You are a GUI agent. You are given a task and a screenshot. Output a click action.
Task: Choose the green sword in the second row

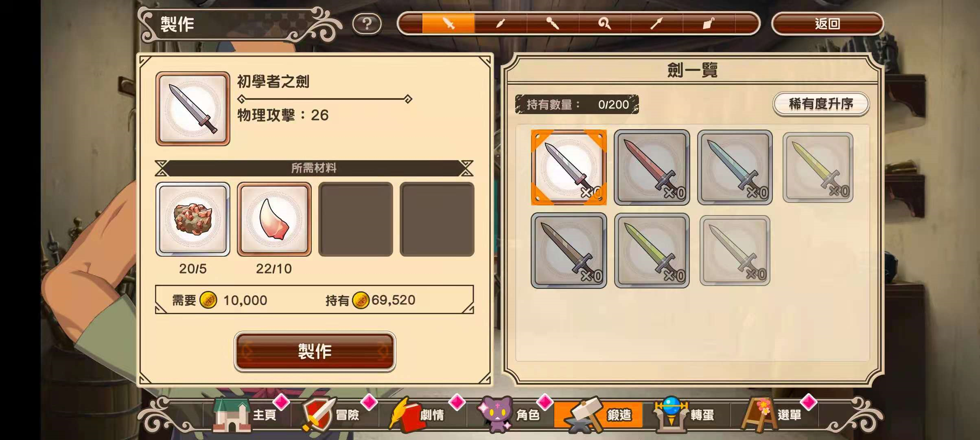pos(652,251)
